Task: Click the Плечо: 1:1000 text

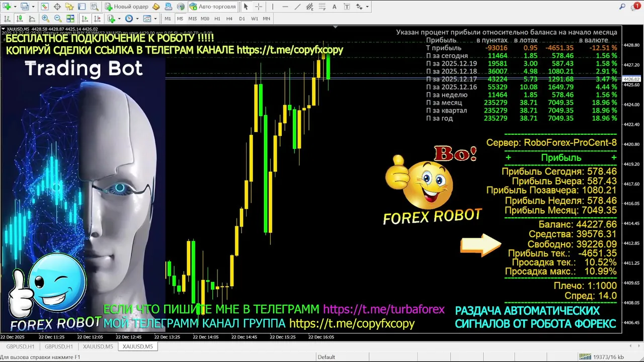Action: click(x=585, y=286)
